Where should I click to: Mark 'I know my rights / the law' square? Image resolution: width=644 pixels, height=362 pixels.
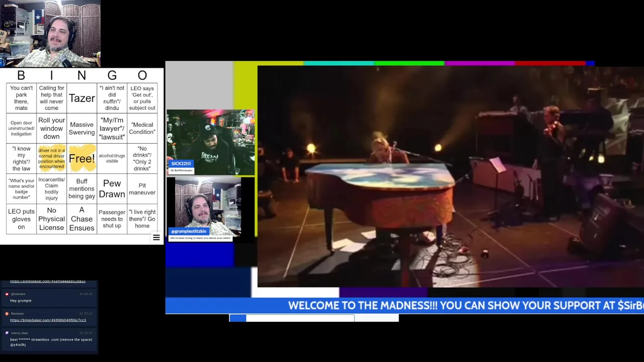point(21,158)
